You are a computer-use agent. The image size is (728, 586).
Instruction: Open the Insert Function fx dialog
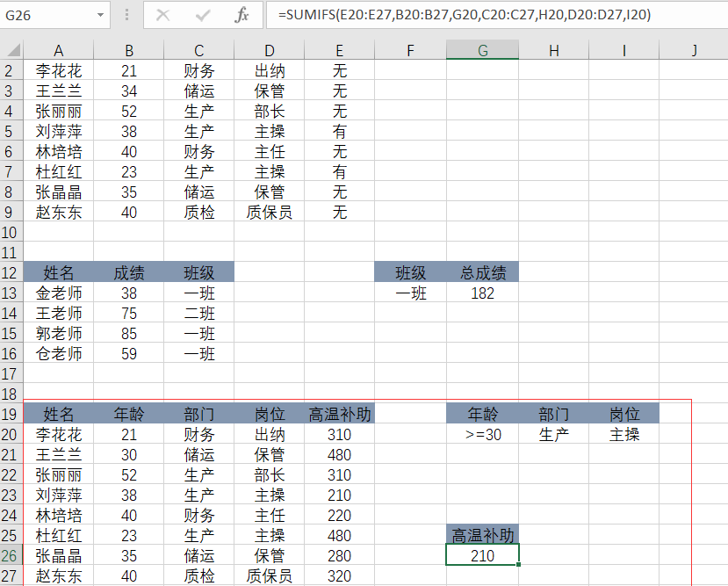pyautogui.click(x=241, y=15)
